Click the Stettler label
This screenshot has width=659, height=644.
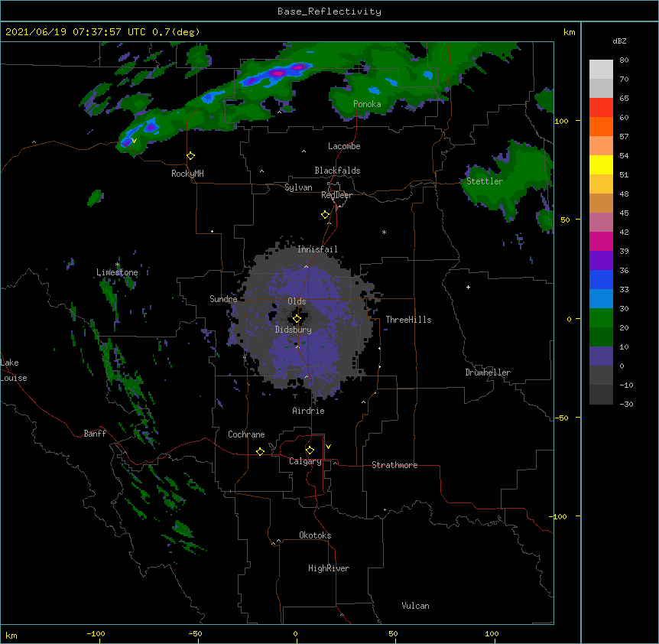pos(485,181)
